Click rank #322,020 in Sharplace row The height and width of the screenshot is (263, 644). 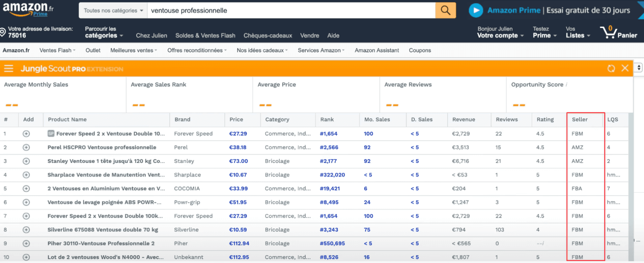click(x=332, y=175)
